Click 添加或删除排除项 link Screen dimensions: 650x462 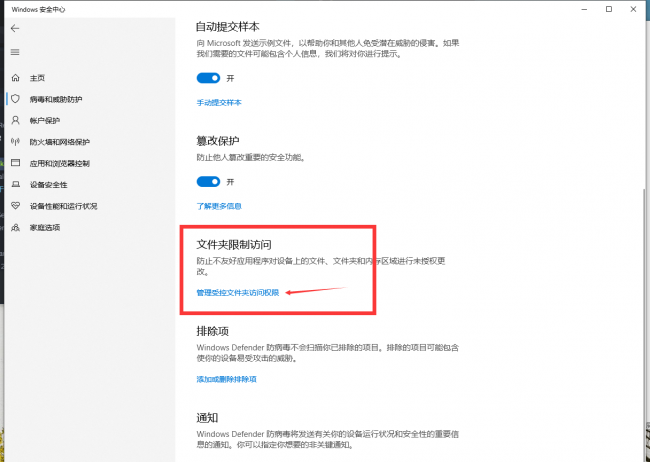[226, 379]
